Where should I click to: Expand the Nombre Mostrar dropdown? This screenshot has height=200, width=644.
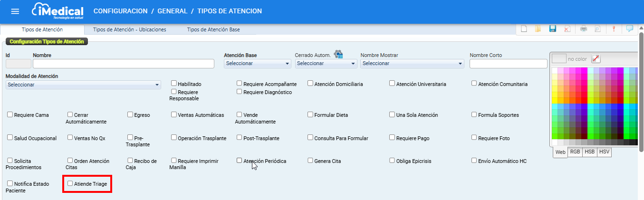tap(412, 64)
